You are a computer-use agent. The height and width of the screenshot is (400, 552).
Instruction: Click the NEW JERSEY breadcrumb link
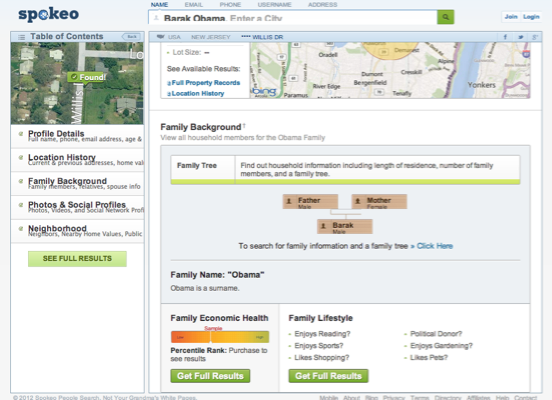click(x=211, y=37)
